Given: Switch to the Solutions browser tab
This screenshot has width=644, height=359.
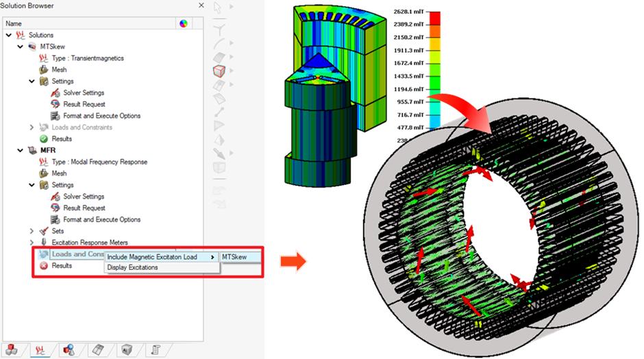Looking at the screenshot, I should (40, 350).
